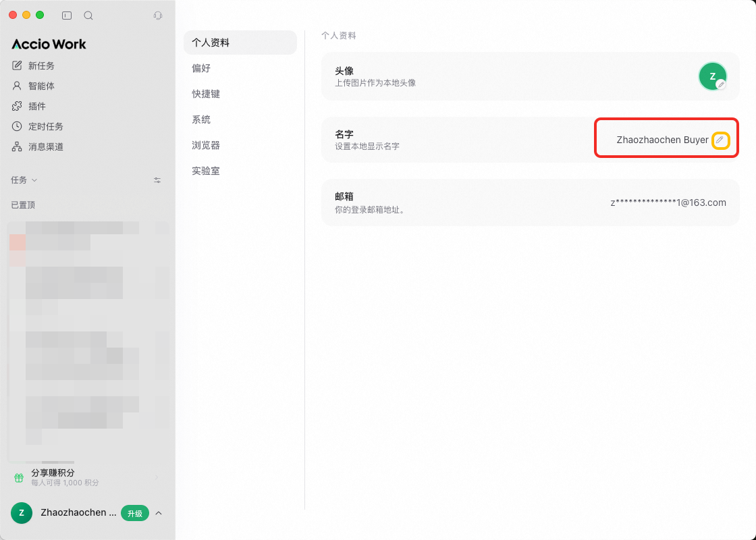The width and height of the screenshot is (756, 540).
Task: Open the 分享赚积分 arrow
Action: pos(157,477)
